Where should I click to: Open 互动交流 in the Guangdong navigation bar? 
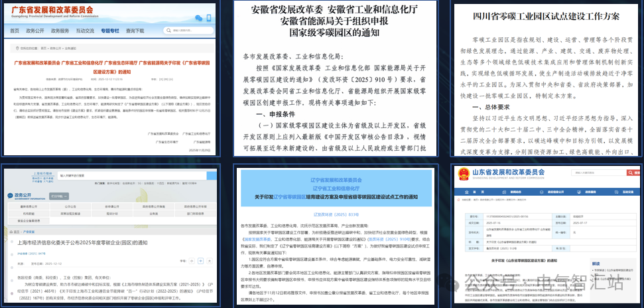85,31
